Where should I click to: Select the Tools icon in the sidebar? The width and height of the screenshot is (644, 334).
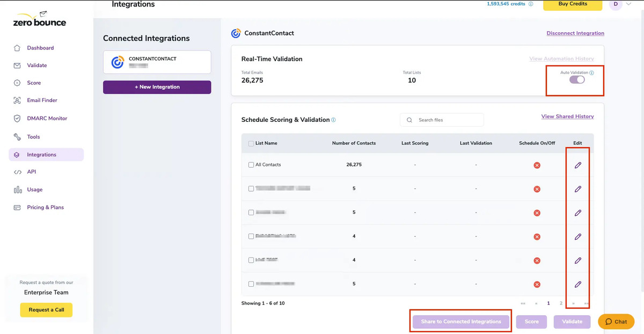pos(17,136)
